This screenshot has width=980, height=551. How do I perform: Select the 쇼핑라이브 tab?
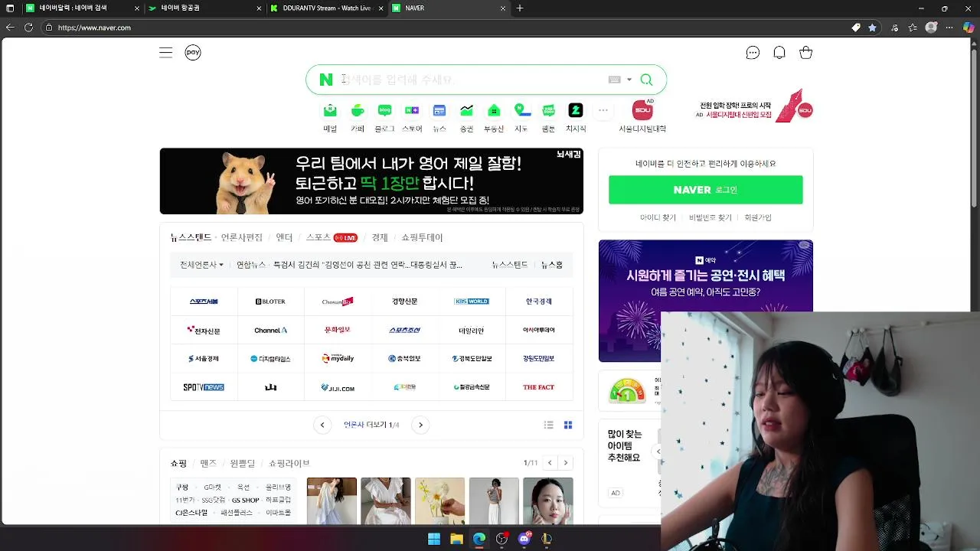(289, 463)
